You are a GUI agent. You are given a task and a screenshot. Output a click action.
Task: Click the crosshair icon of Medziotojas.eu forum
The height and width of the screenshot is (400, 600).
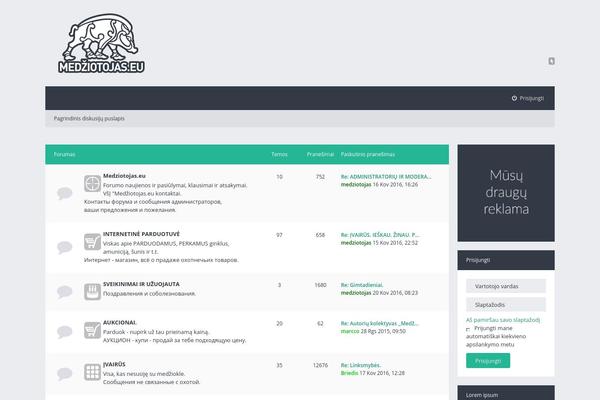pyautogui.click(x=92, y=183)
